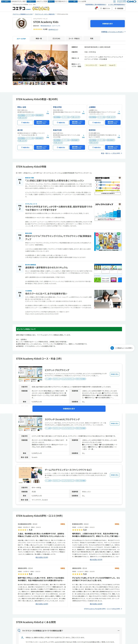This screenshot has height=644, width=138.
Task: Open 電子印鑑GMOサイン top bar link
Action: (61, 2)
